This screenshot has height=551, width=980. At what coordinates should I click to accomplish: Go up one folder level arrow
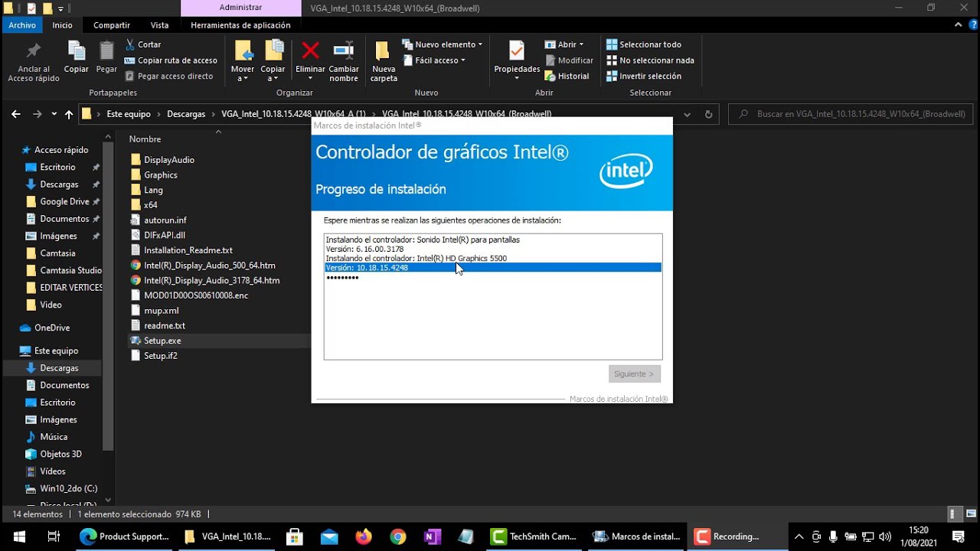pos(69,114)
